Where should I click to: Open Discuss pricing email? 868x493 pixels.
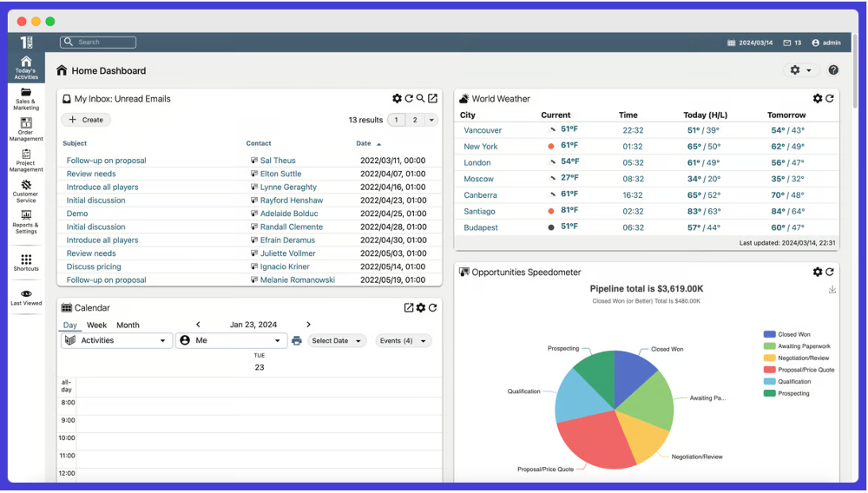click(94, 266)
